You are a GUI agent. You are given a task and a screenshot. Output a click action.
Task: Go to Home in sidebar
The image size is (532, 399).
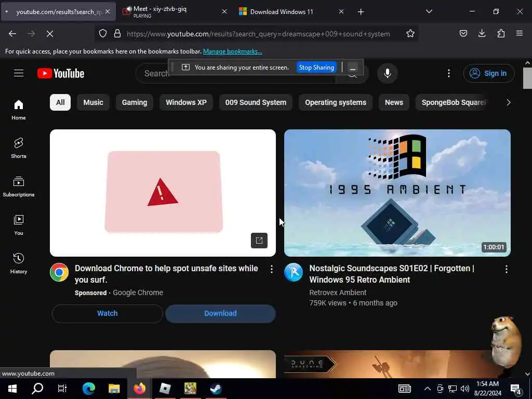pyautogui.click(x=19, y=110)
